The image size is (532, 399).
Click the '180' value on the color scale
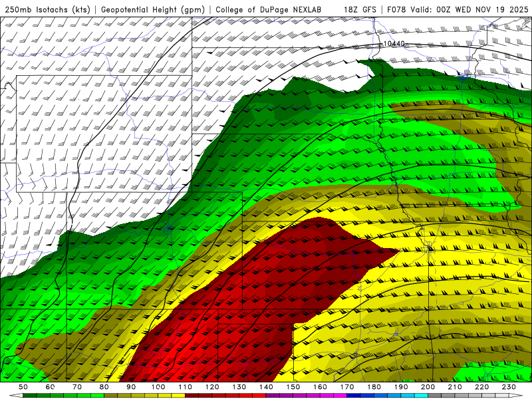374,387
